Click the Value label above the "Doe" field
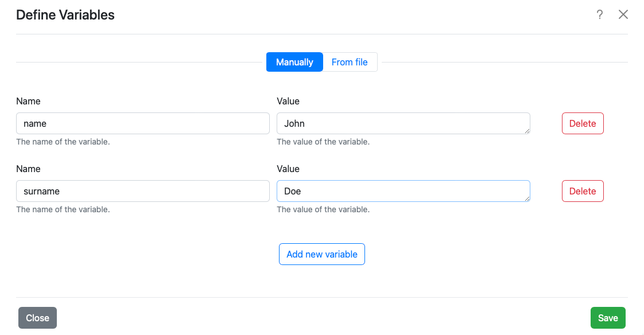Screen dimensions: 644x335 click(x=288, y=169)
